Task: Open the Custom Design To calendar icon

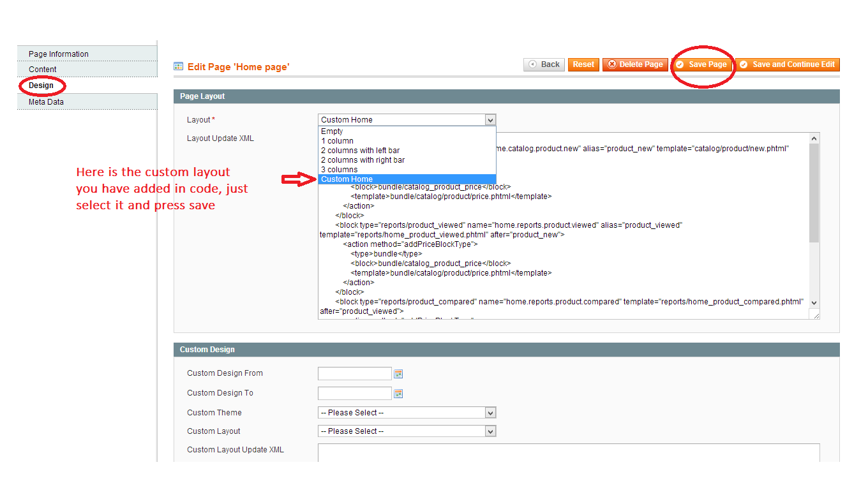Action: point(398,394)
